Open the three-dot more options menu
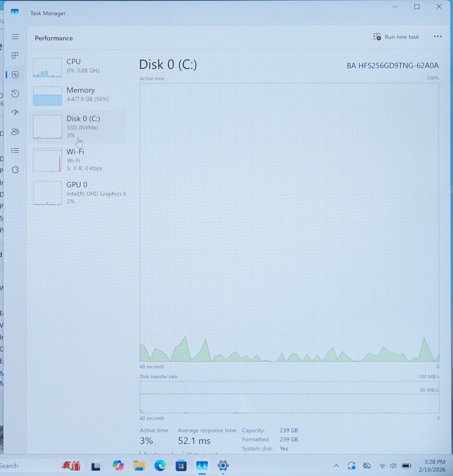 pos(438,36)
